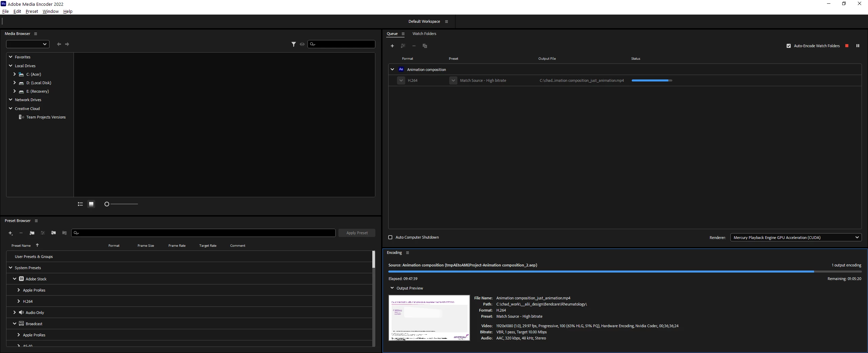Open the Help menu
The image size is (868, 353).
(68, 11)
